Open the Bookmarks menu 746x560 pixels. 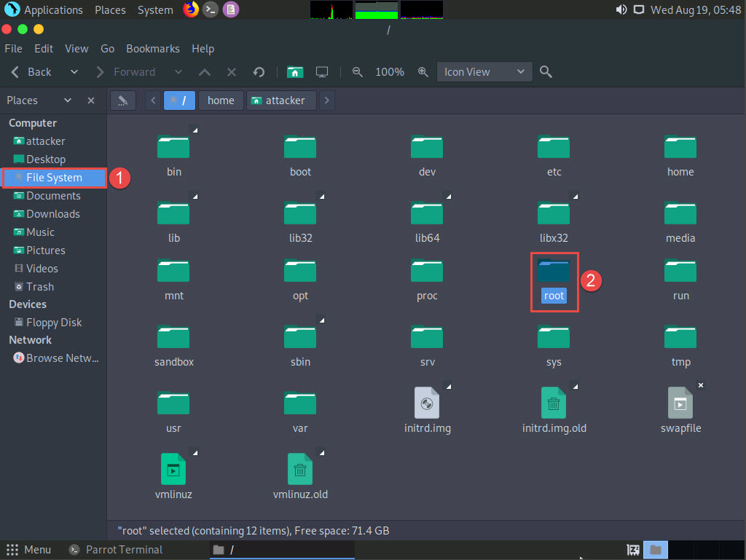click(x=153, y=49)
